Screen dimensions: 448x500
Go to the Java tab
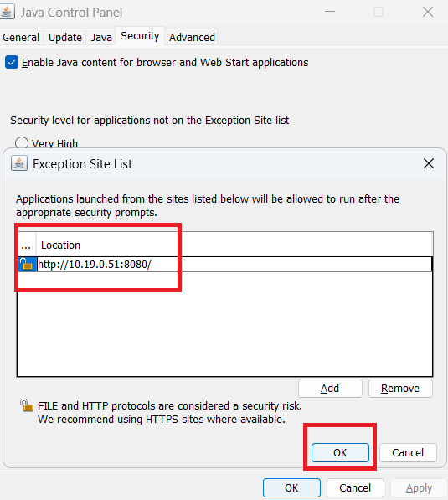click(101, 38)
